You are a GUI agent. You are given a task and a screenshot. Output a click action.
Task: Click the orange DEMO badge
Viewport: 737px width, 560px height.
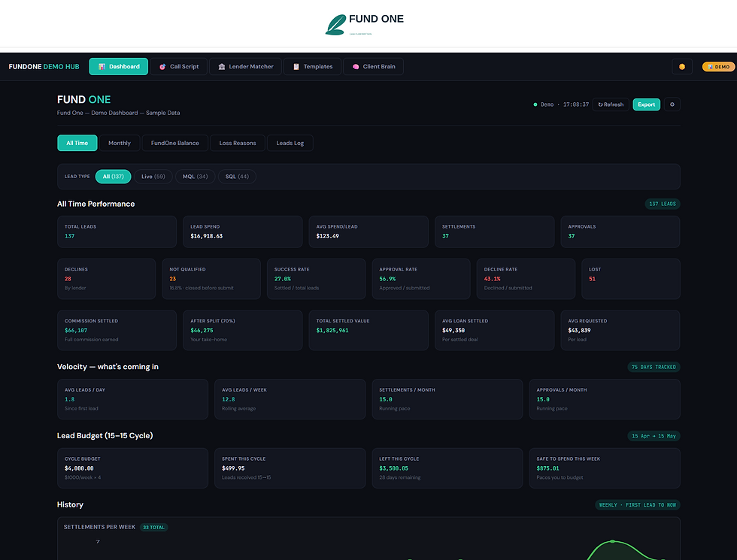coord(719,67)
